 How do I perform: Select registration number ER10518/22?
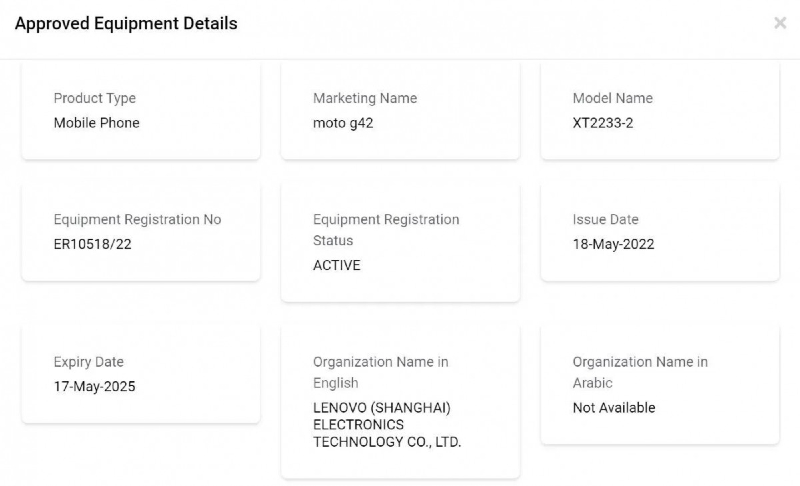[x=93, y=244]
